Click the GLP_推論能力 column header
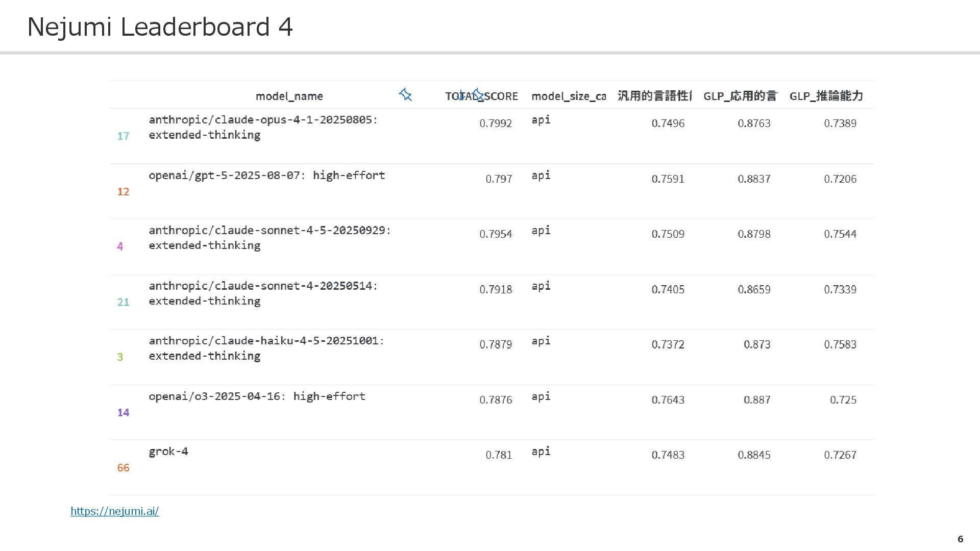Image resolution: width=980 pixels, height=551 pixels. coord(825,96)
